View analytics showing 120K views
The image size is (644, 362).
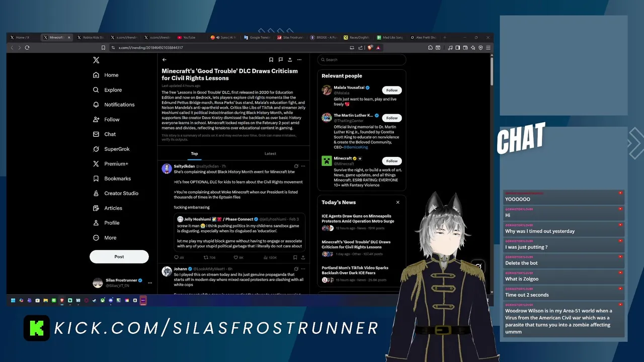point(270,257)
